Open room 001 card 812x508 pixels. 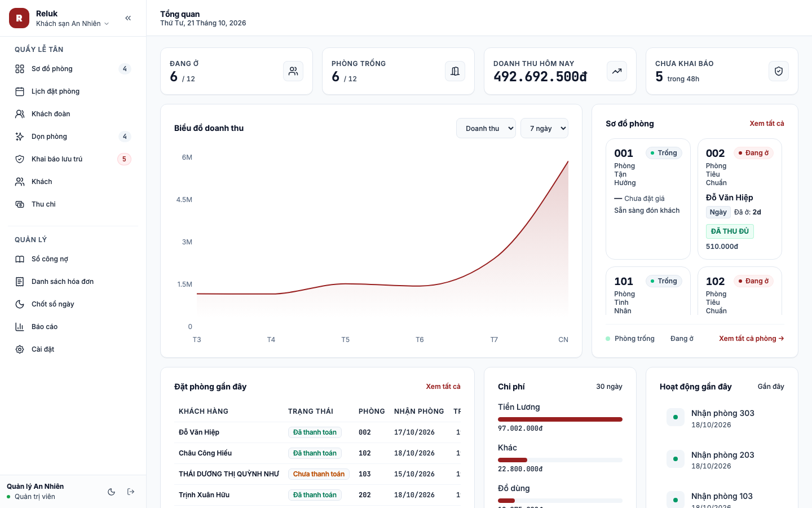coord(648,199)
